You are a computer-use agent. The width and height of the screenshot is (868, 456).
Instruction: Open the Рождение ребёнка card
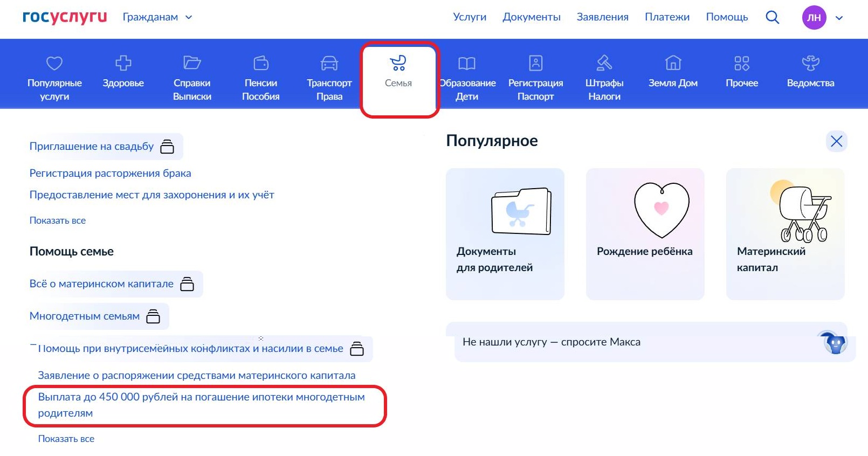645,234
